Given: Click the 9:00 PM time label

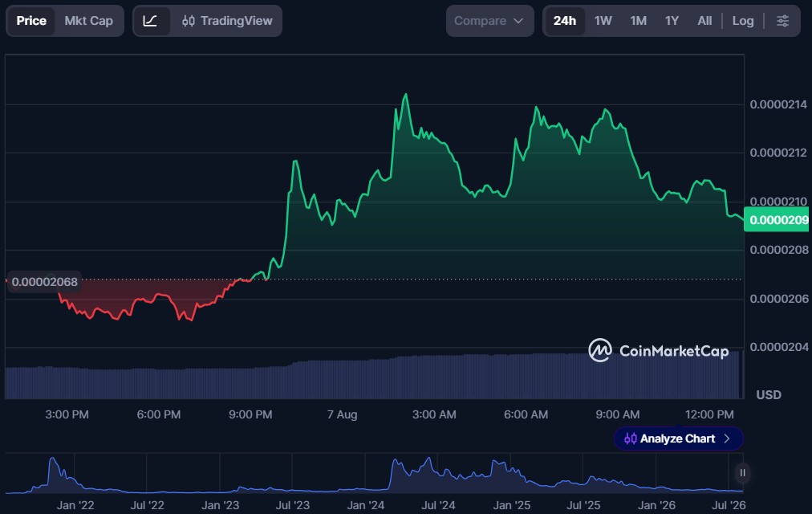Looking at the screenshot, I should (250, 414).
